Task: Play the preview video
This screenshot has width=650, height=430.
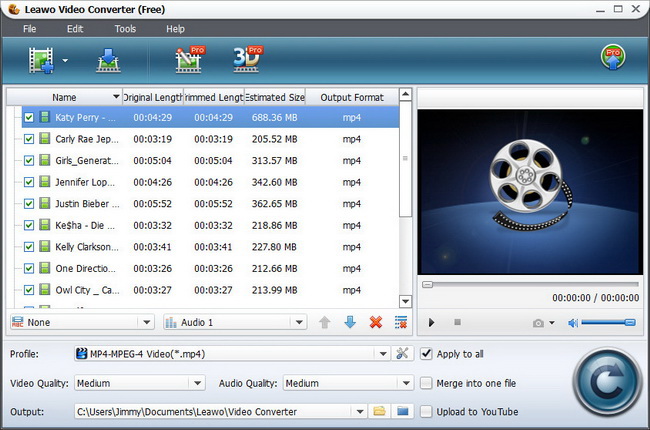Action: pos(431,322)
